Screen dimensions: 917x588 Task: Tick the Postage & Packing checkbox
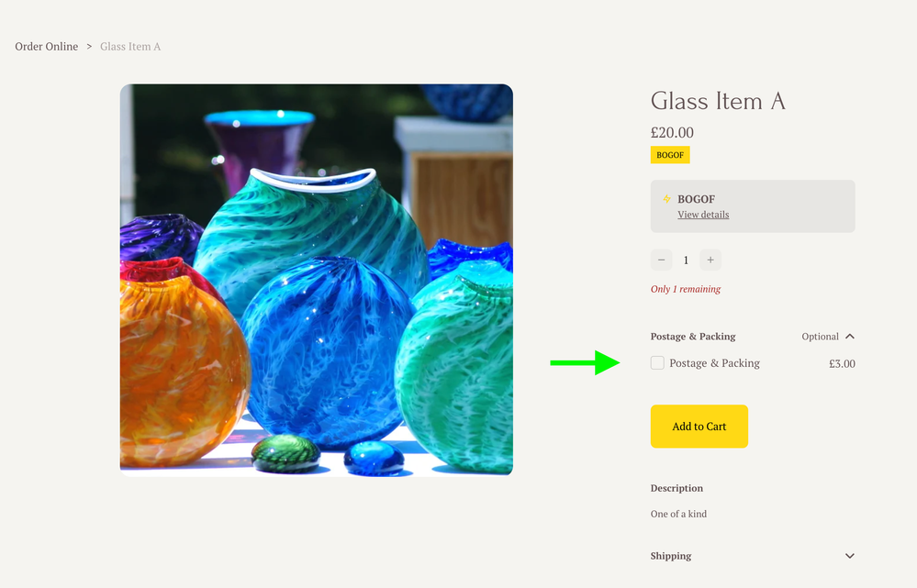(657, 363)
